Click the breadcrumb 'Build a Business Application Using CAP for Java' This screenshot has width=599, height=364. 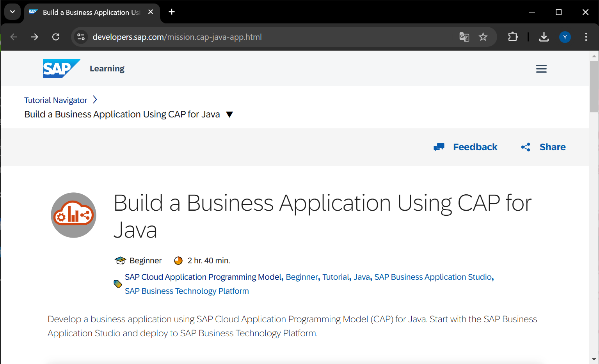click(122, 114)
